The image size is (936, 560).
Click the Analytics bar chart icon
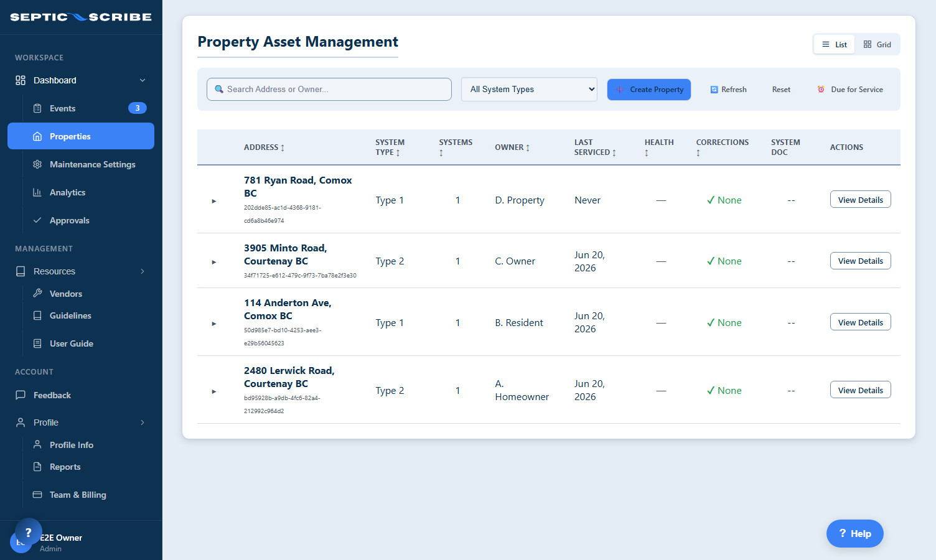[37, 192]
